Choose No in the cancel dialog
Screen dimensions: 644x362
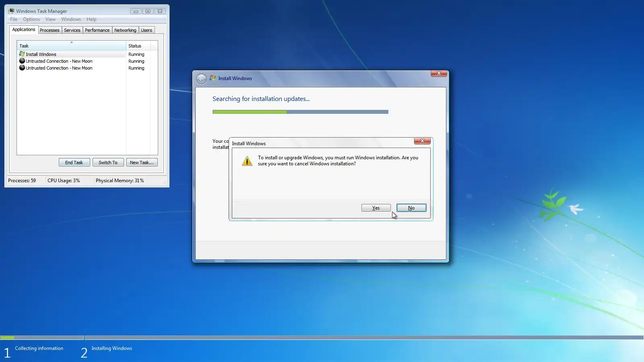(411, 208)
